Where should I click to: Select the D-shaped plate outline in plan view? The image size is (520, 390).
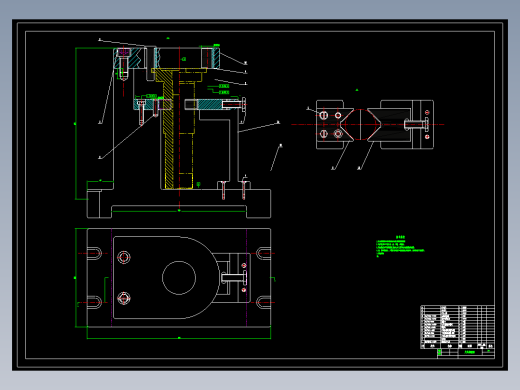166,277
